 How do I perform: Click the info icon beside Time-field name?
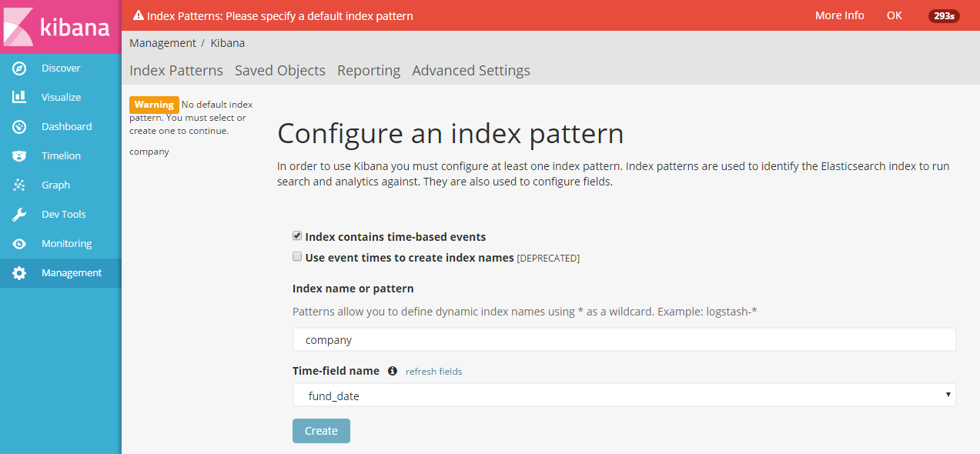[x=393, y=371]
